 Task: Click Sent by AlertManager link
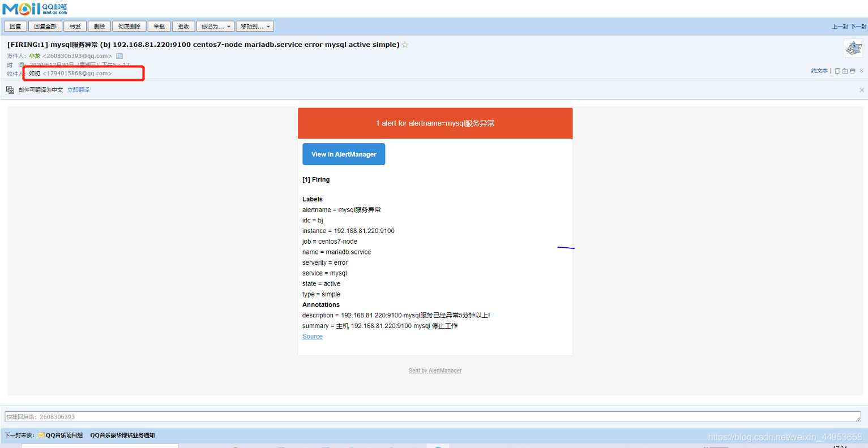click(x=435, y=371)
